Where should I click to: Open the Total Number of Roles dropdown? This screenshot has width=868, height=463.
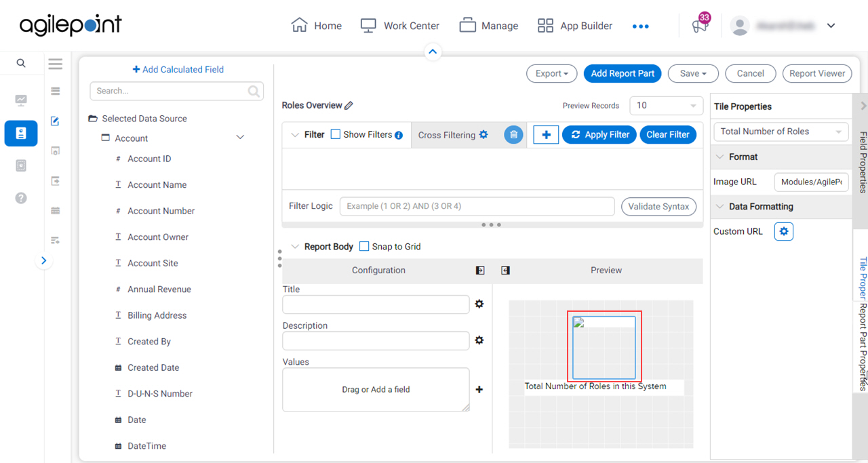click(x=781, y=132)
